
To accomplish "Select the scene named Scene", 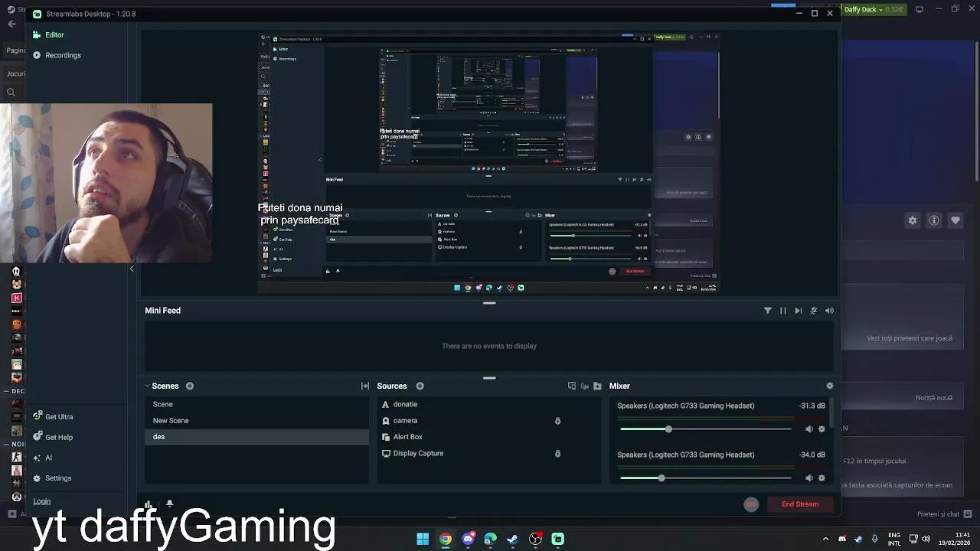I will click(x=257, y=404).
